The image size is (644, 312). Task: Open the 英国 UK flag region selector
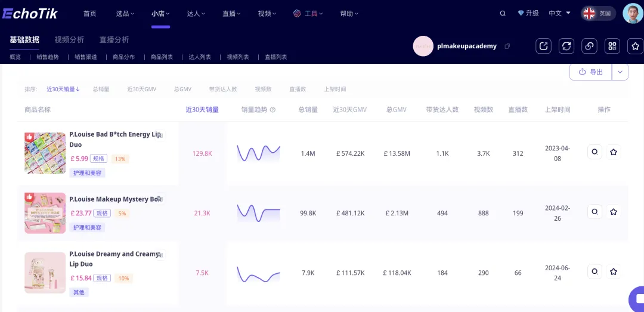[x=599, y=13]
